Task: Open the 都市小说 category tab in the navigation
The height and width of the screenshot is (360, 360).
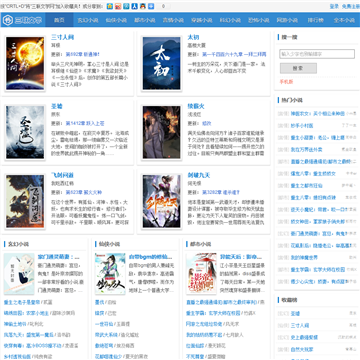Action: 145,20
